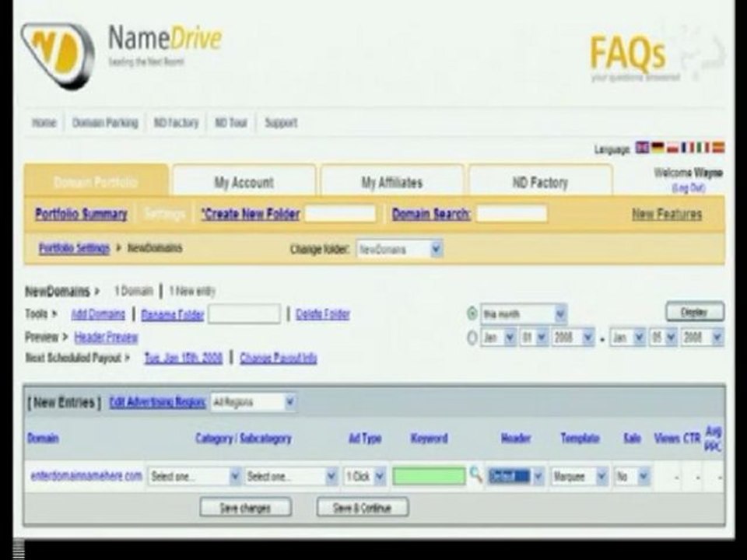
Task: Open the ND Factory top menu item
Action: (x=176, y=122)
